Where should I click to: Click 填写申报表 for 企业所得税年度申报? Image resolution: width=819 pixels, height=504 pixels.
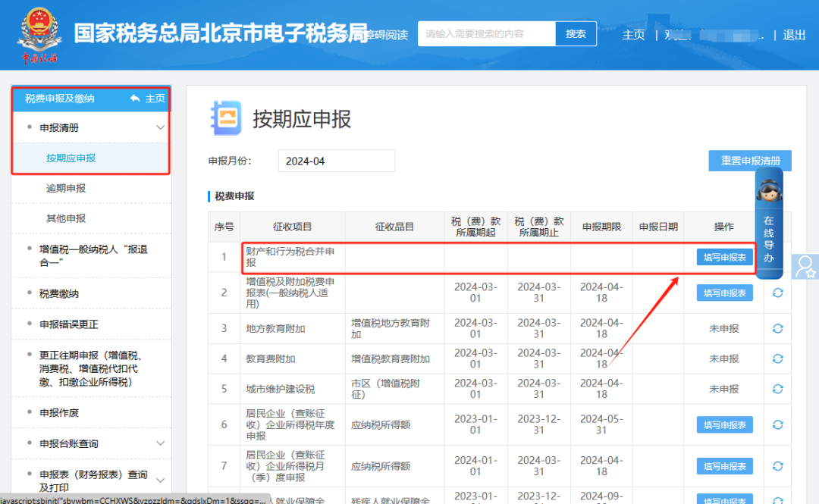pos(724,424)
